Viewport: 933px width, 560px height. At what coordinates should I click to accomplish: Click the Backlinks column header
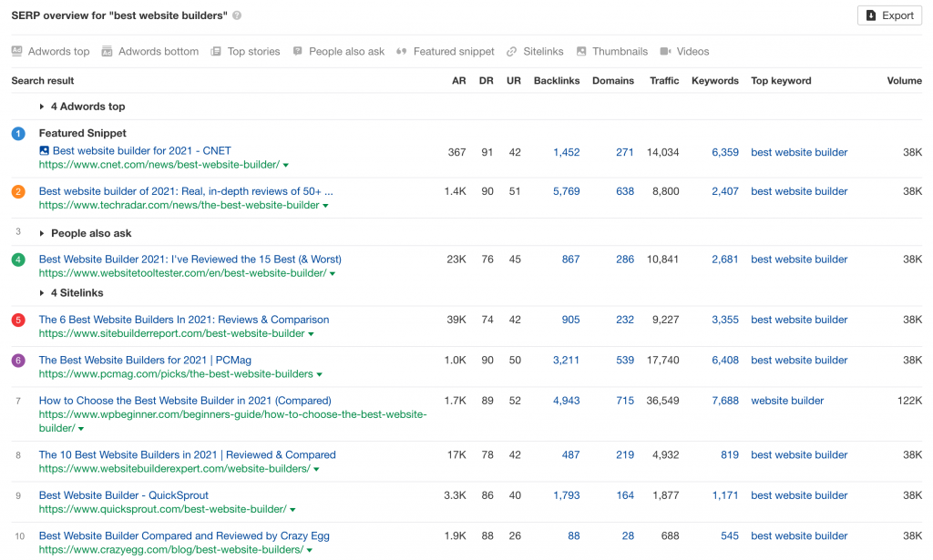coord(557,81)
